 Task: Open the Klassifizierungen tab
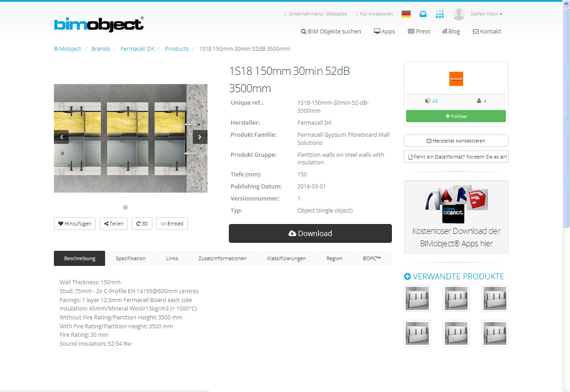click(x=286, y=258)
